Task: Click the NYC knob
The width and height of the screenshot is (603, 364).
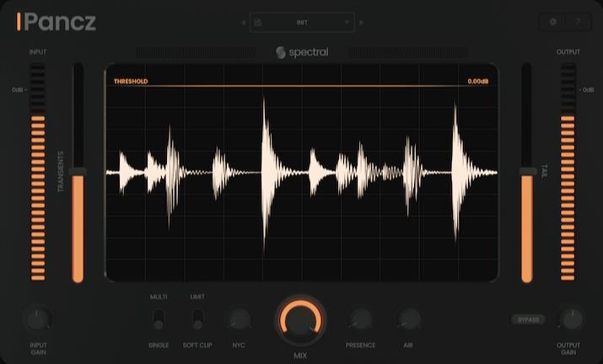Action: (x=240, y=319)
